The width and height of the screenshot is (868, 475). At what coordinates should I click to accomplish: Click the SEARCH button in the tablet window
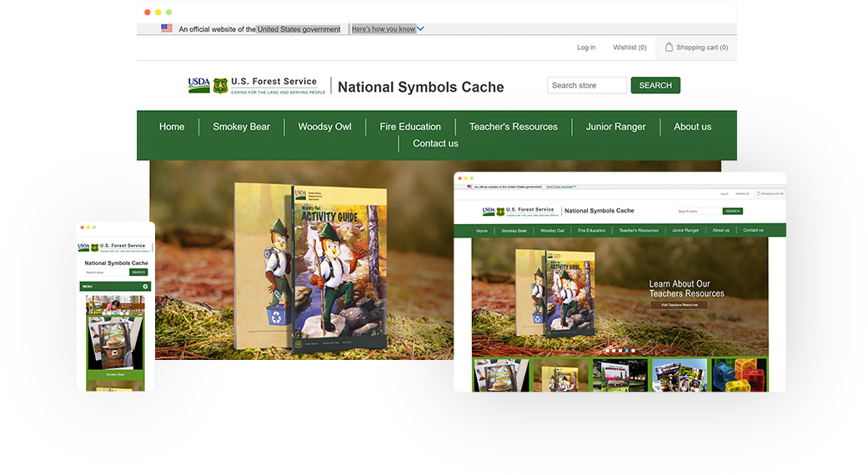(x=732, y=211)
